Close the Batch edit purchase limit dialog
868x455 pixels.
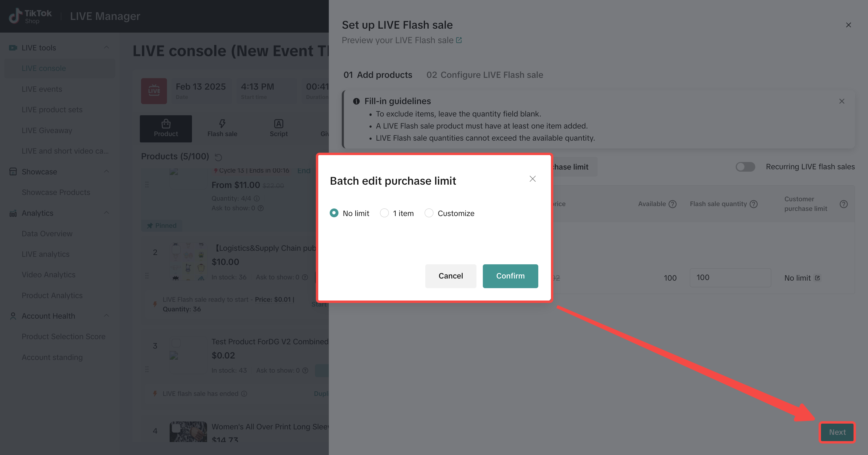pyautogui.click(x=532, y=179)
